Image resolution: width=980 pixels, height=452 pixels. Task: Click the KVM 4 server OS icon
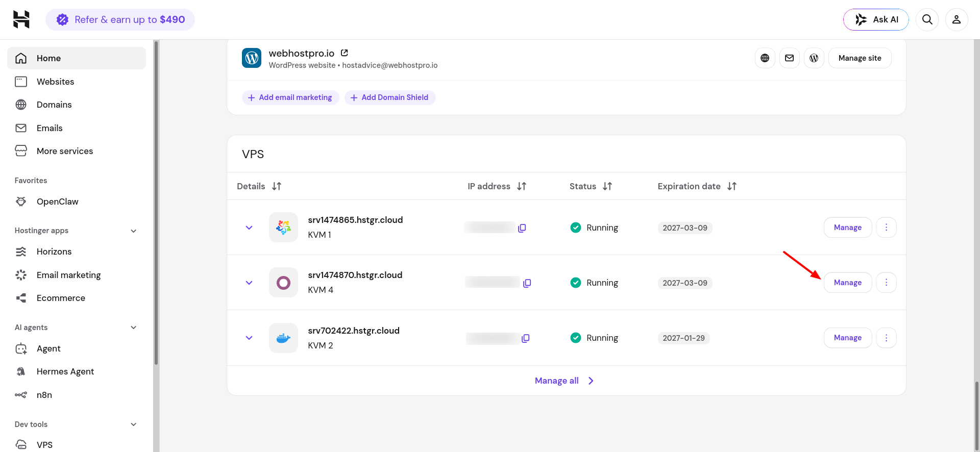point(283,282)
